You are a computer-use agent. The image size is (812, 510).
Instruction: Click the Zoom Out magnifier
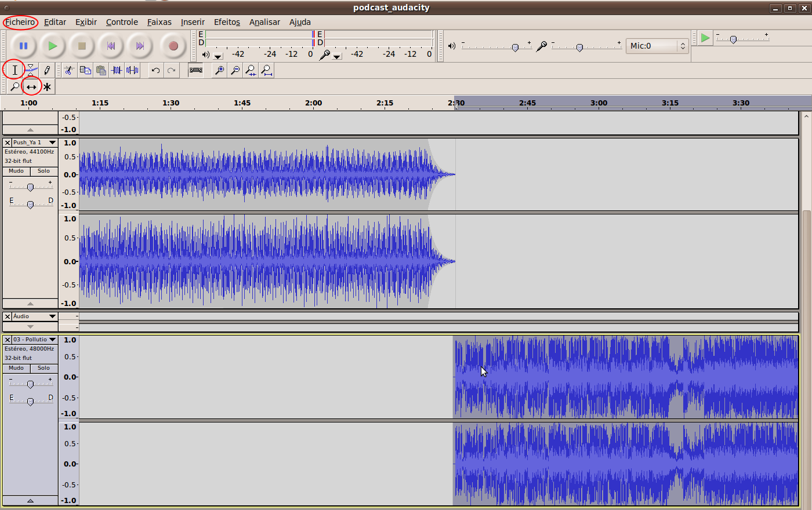pos(235,70)
